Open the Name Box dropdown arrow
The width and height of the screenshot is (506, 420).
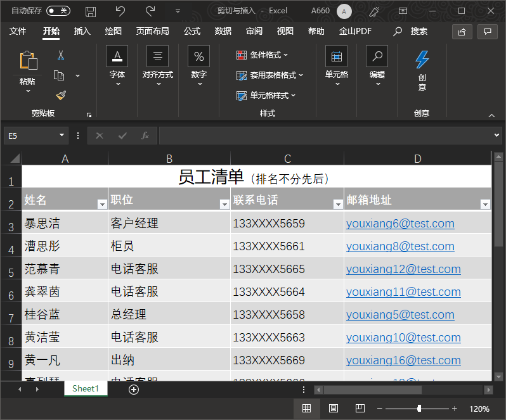coord(62,135)
